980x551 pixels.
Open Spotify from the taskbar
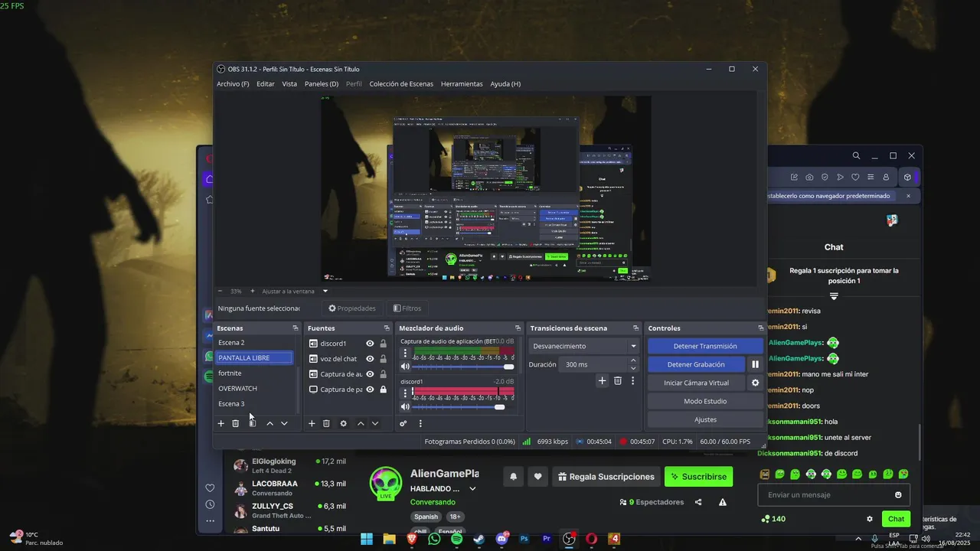pos(457,539)
